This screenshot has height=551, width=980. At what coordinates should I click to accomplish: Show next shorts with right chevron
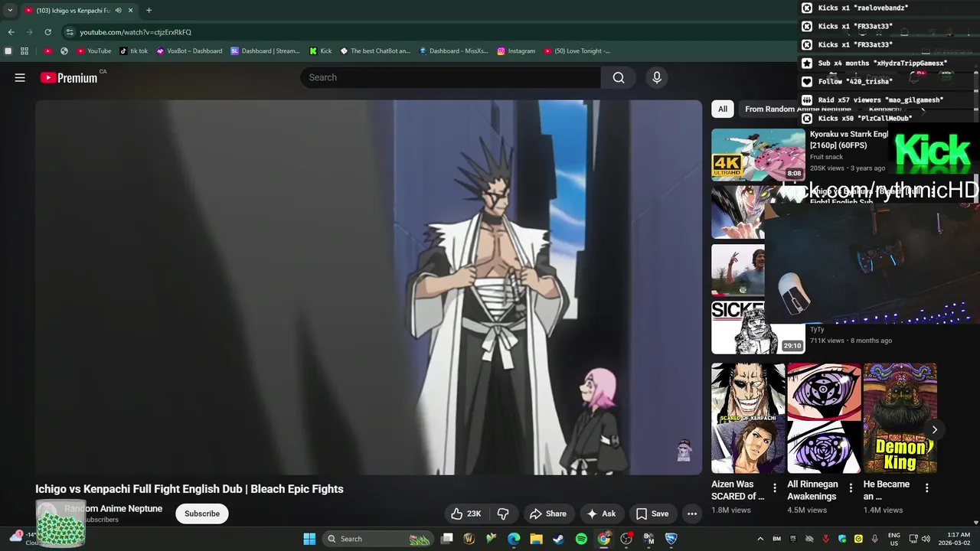click(x=934, y=430)
